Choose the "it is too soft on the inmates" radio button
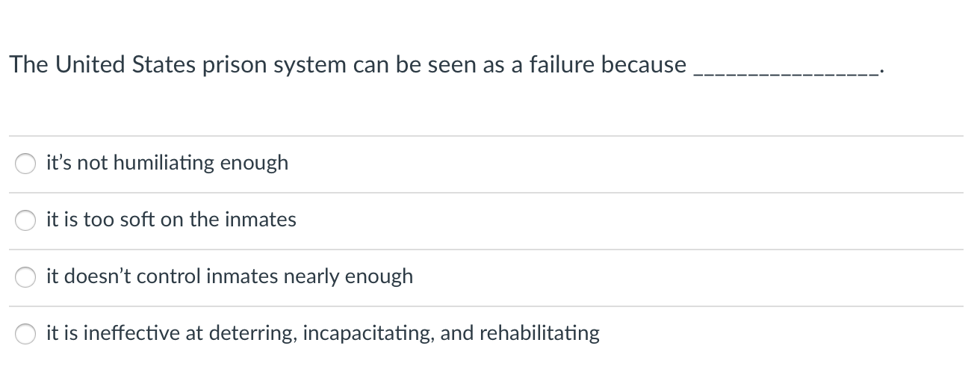 click(27, 221)
